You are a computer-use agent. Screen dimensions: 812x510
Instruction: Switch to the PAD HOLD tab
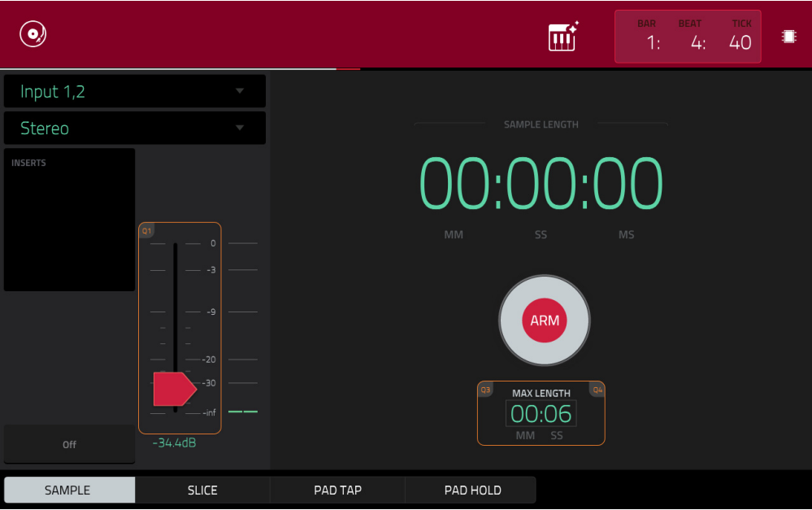pyautogui.click(x=472, y=490)
